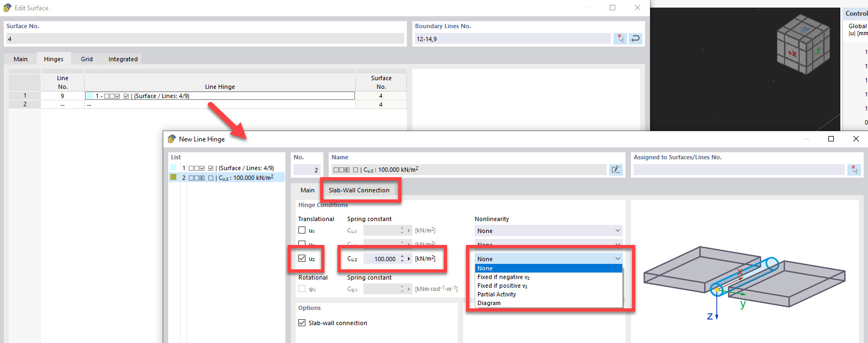868x343 pixels.
Task: Switch to the Main tab in Edit Surface
Action: click(21, 59)
